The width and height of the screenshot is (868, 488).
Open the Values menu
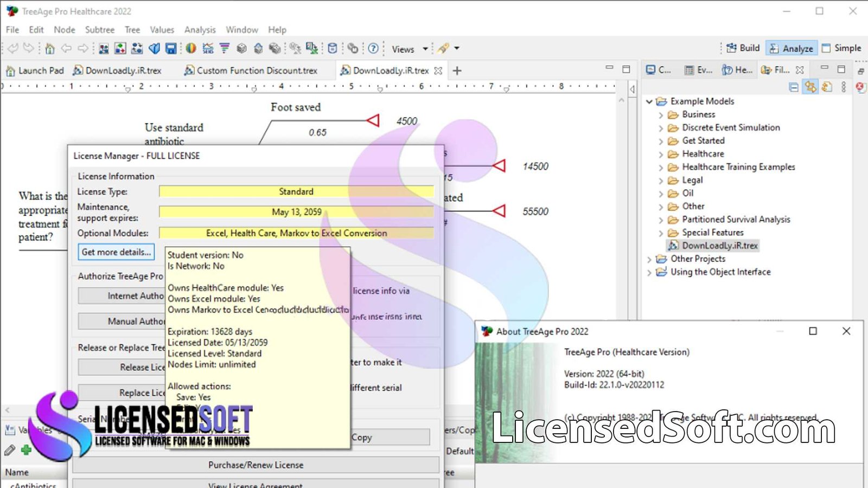[162, 30]
